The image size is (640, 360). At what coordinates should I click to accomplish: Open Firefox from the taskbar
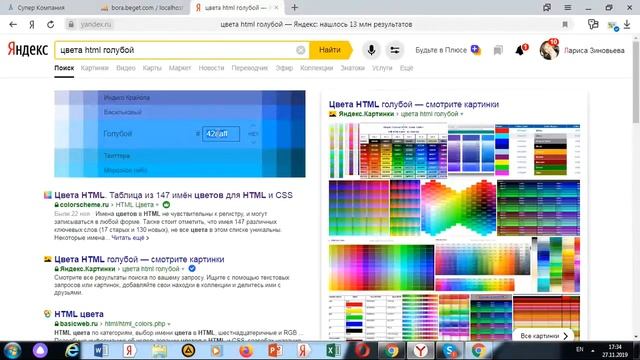246,351
